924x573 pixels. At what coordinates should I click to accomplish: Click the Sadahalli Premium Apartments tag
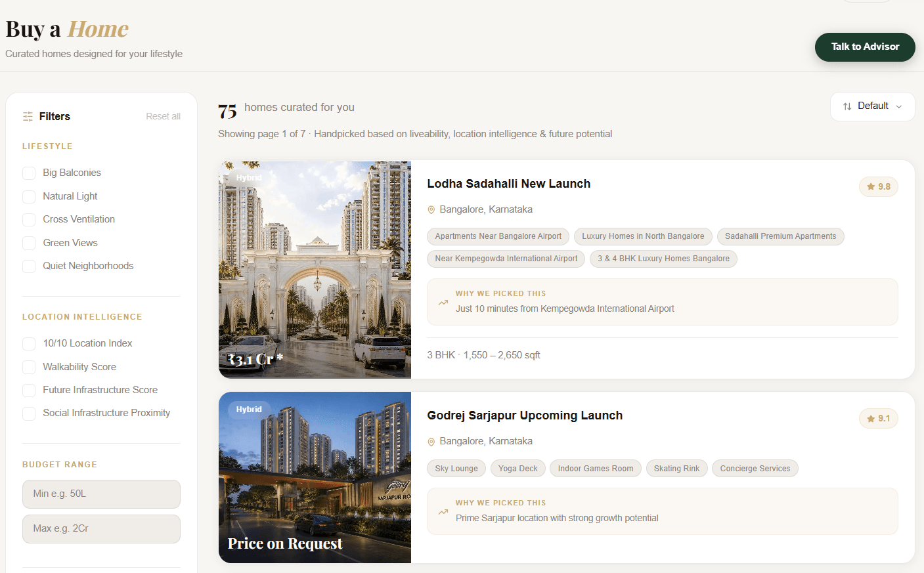click(x=780, y=236)
